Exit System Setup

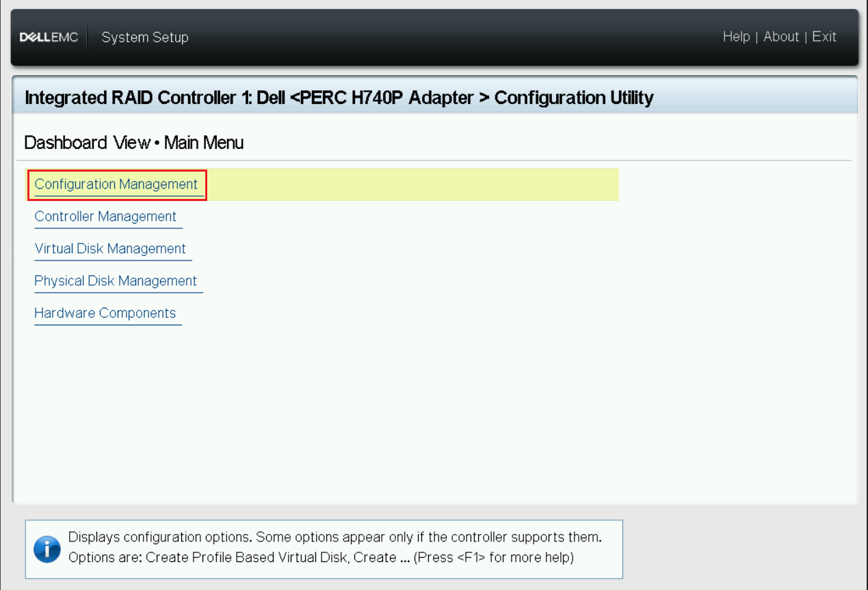[x=824, y=37]
